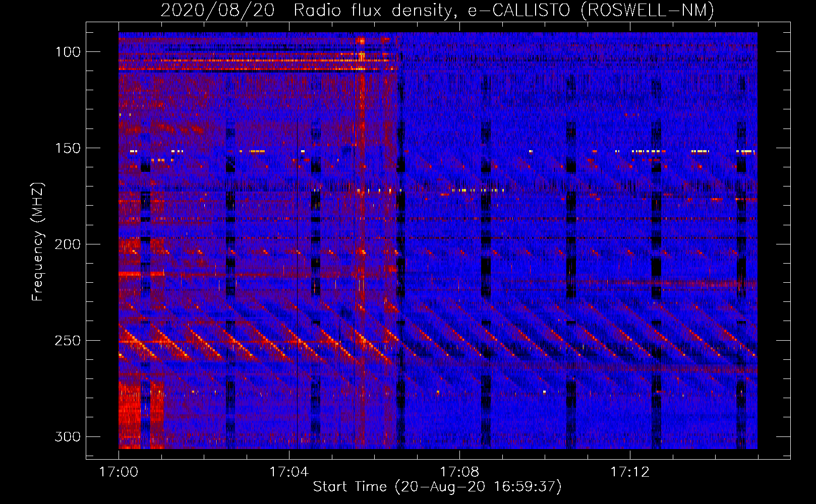Click the 'Start Time (20-Aug-20 16:59:37)' label
The height and width of the screenshot is (504, 816).
[x=437, y=487]
